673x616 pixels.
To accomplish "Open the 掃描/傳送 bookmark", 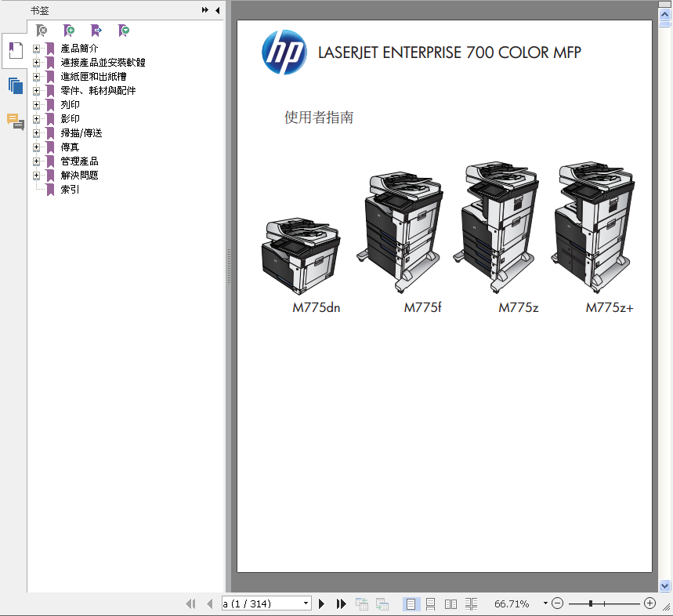I will [81, 133].
